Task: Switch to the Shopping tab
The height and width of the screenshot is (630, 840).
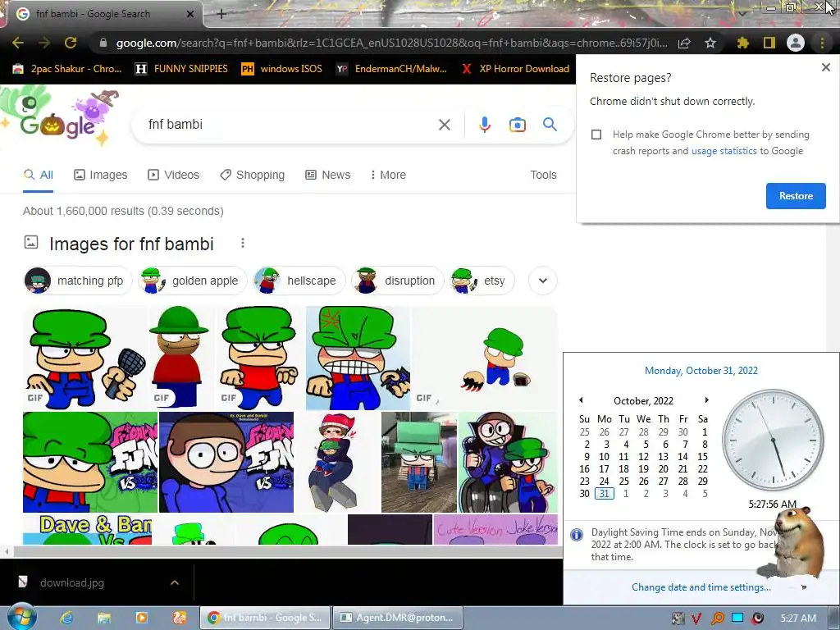Action: click(252, 176)
